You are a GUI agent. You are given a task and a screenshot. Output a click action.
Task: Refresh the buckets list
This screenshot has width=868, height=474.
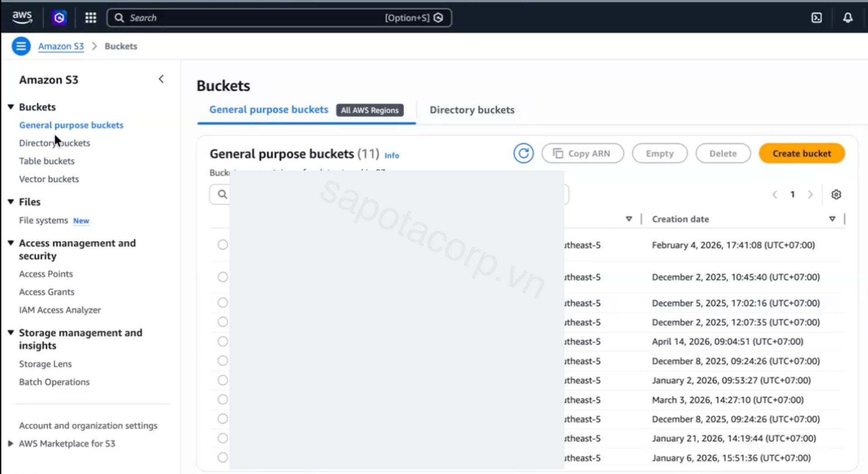coord(523,154)
